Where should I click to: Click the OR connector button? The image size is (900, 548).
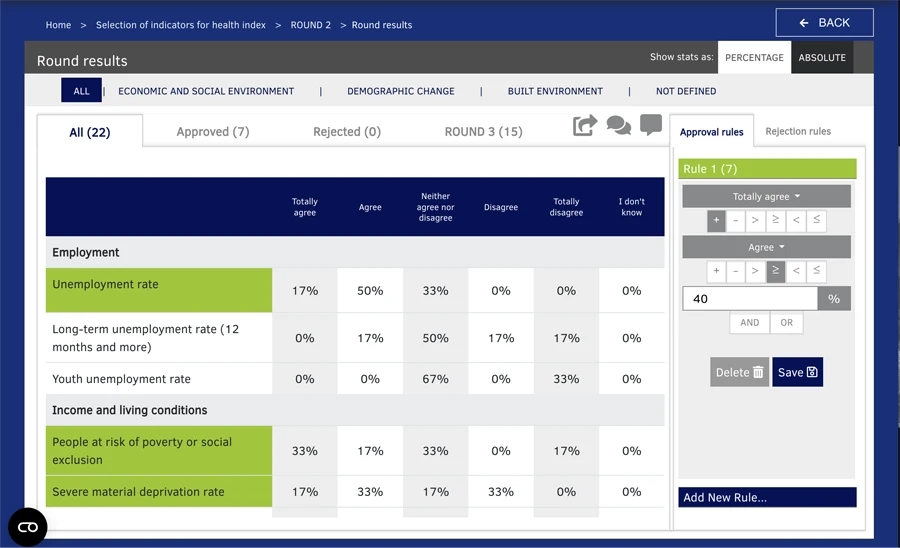click(x=786, y=322)
